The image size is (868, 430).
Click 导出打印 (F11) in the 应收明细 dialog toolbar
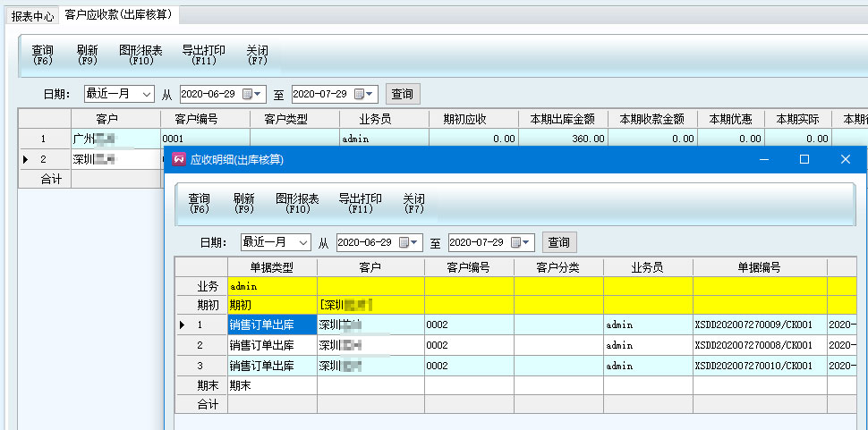pyautogui.click(x=361, y=204)
